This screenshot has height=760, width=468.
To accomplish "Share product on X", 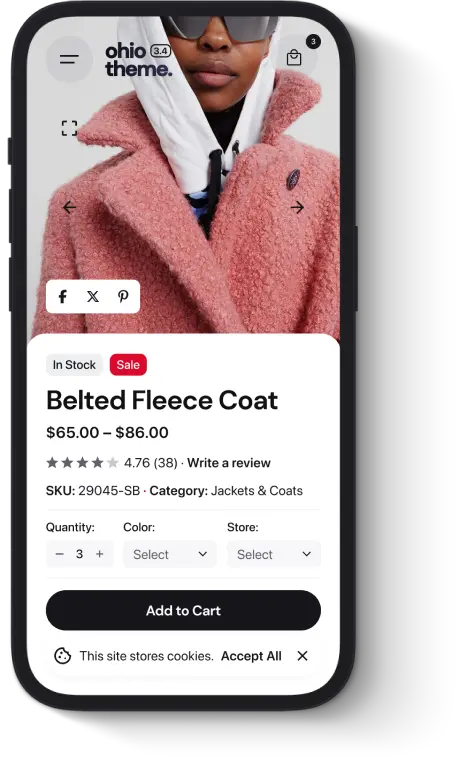I will (x=93, y=297).
